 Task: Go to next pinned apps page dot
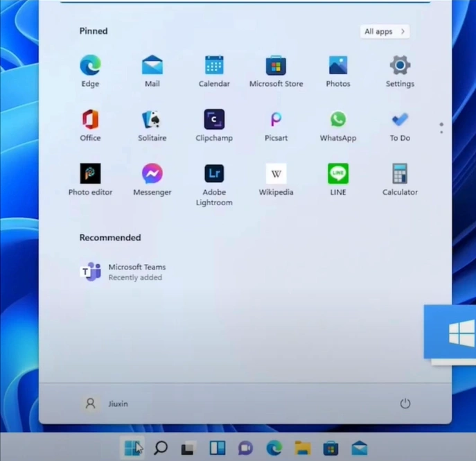(x=441, y=132)
